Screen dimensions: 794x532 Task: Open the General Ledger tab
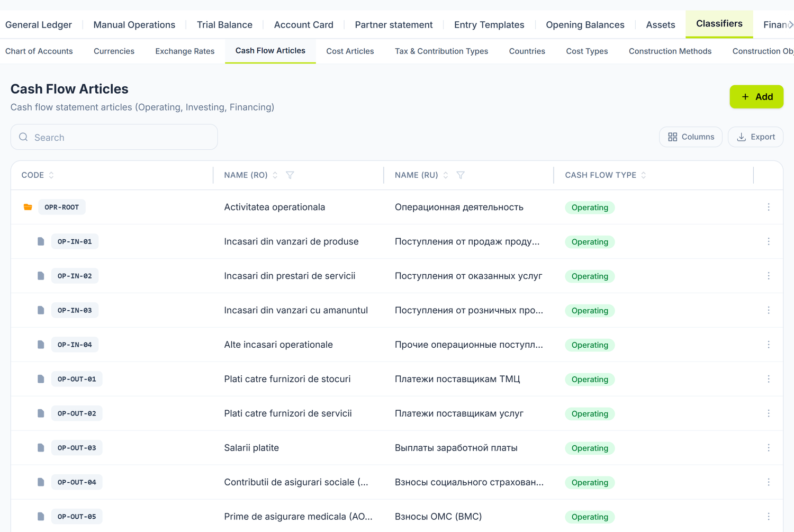pos(39,25)
